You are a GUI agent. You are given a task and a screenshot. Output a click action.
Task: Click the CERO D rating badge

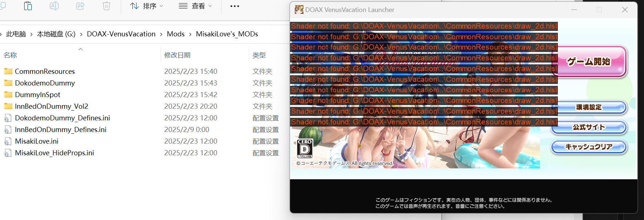pyautogui.click(x=305, y=148)
